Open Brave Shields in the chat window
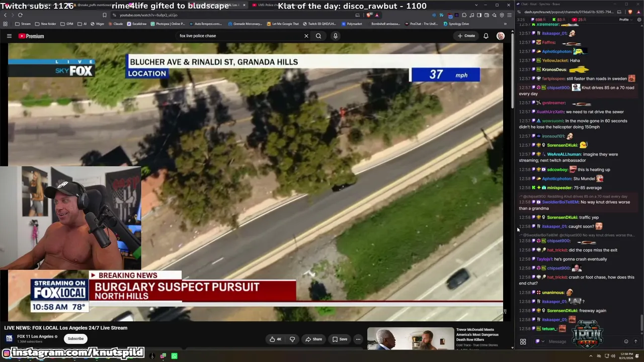Image resolution: width=644 pixels, height=362 pixels. tap(631, 12)
